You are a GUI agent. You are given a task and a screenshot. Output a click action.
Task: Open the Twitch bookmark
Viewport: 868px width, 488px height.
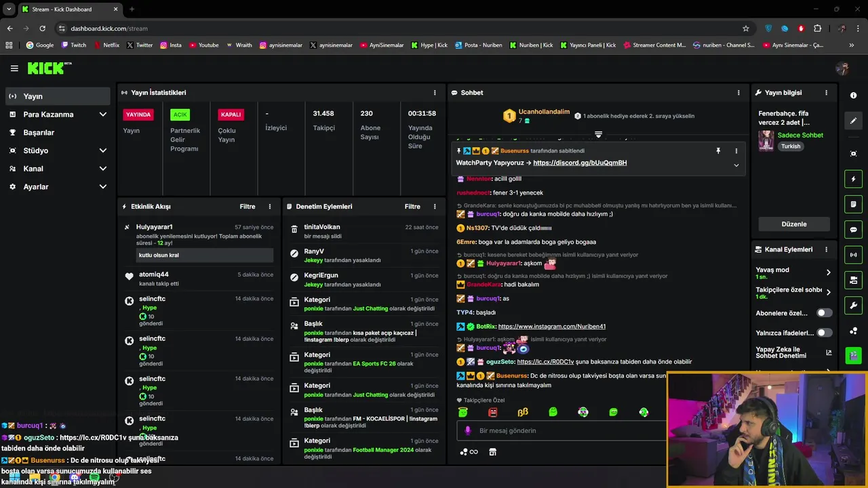74,45
